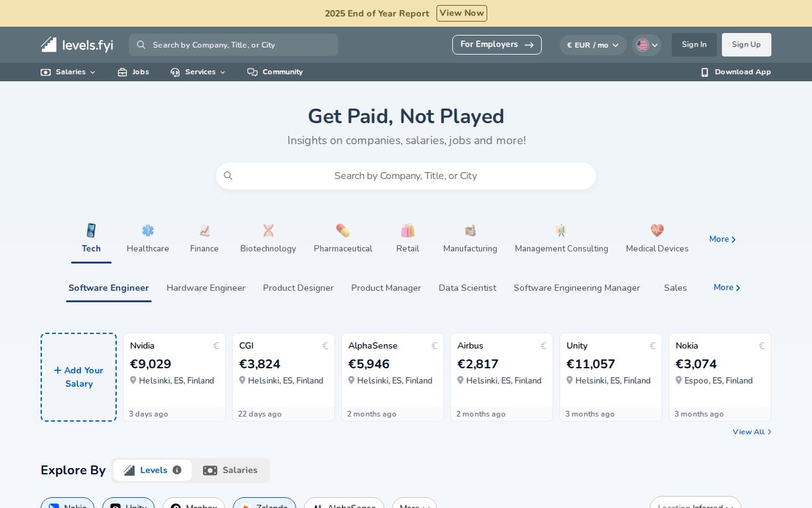Image resolution: width=812 pixels, height=508 pixels.
Task: Switch Explore By to Salaries
Action: point(231,470)
